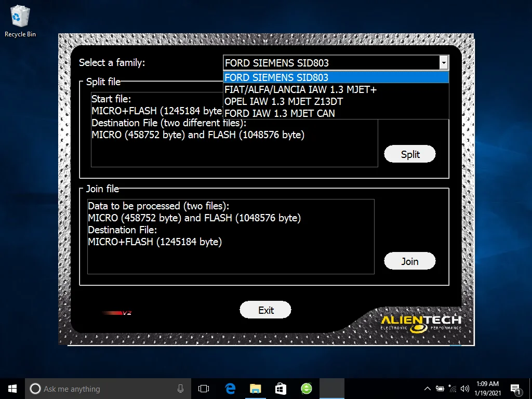Viewport: 532px width, 399px height.
Task: Click the Join file description text box
Action: (x=231, y=236)
